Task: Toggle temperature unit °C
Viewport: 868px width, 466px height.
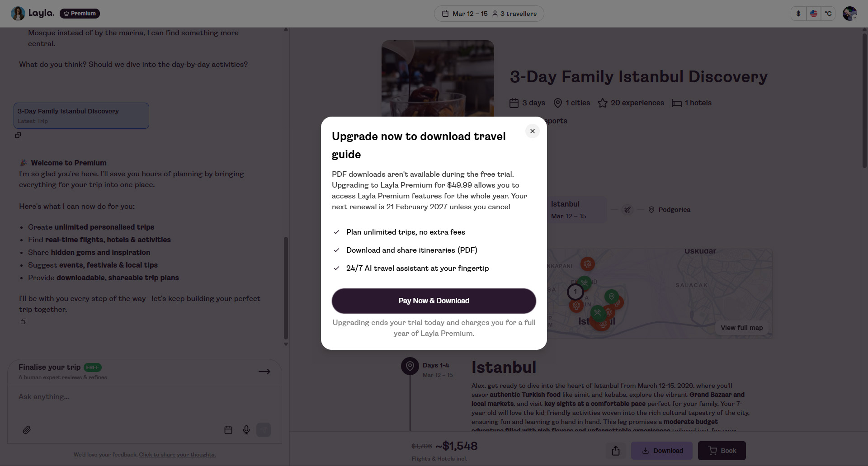Action: click(x=828, y=14)
